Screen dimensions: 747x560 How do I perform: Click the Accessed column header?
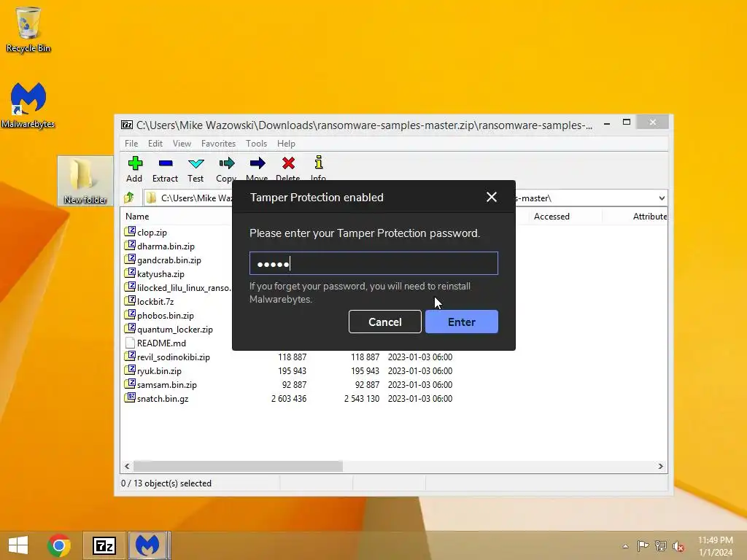551,216
